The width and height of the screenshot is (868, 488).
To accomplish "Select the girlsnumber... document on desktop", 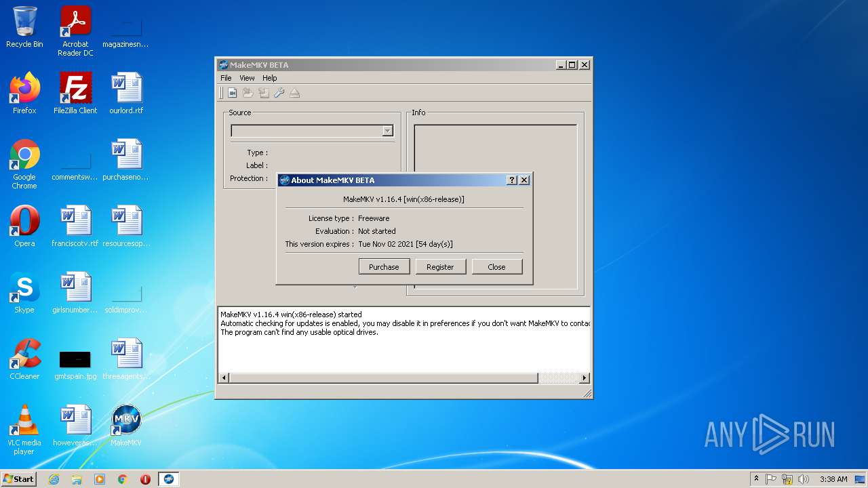I will [75, 293].
